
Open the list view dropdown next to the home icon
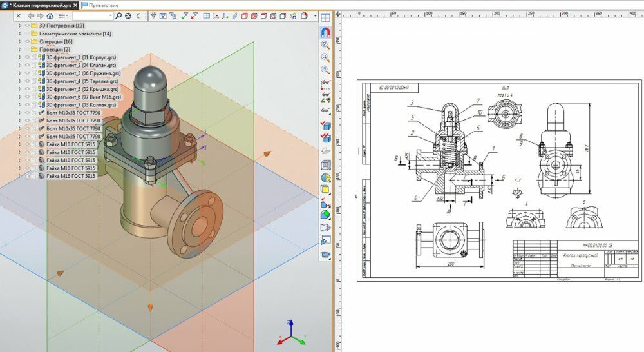click(63, 15)
